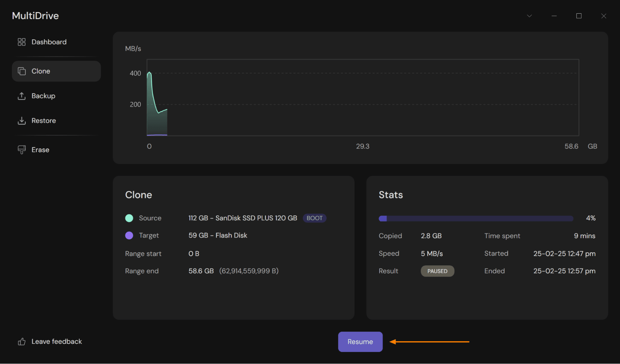Click the Started time '25-02-25 12:47 pm'
The height and width of the screenshot is (364, 620).
coord(564,254)
